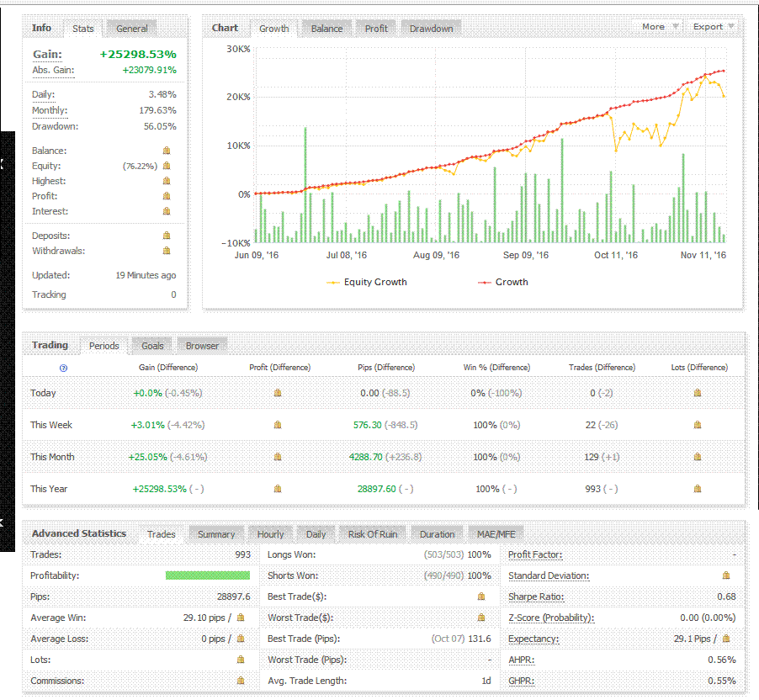
Task: Click the lock icon in Today's Profit column
Action: pos(278,393)
